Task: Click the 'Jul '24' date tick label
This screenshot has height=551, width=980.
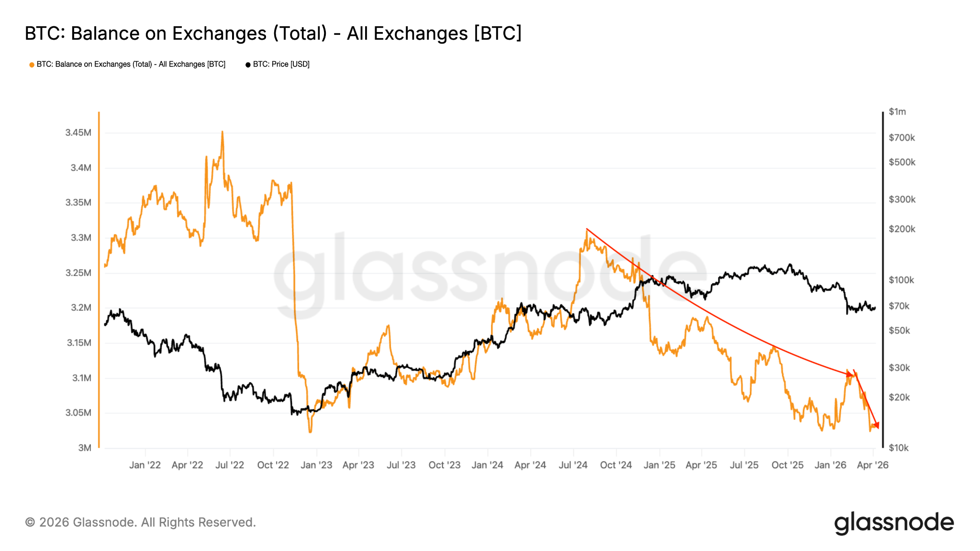Action: [x=573, y=465]
